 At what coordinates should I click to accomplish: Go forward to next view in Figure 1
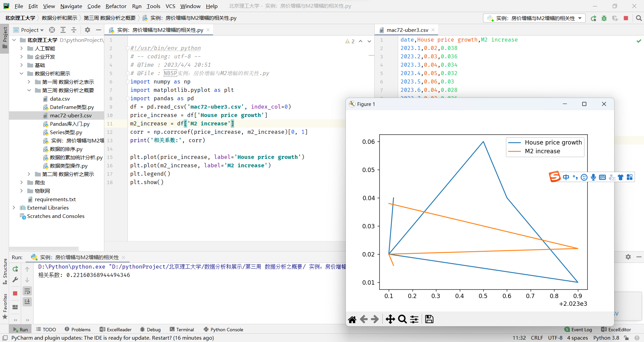(375, 319)
